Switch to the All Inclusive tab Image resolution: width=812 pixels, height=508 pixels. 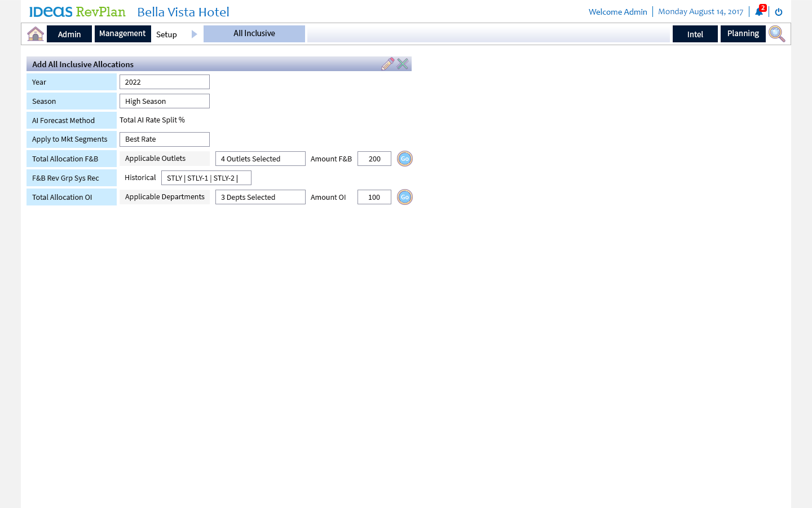pos(254,34)
